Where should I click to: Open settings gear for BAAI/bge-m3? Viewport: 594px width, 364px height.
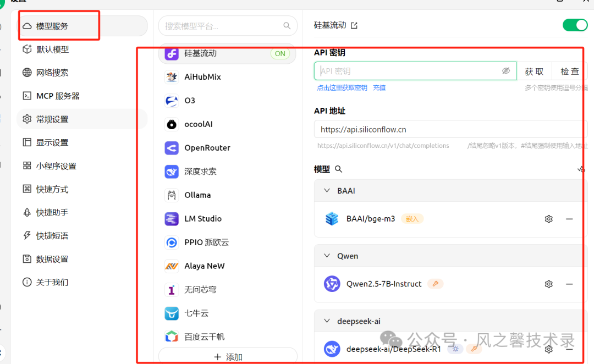tap(548, 219)
